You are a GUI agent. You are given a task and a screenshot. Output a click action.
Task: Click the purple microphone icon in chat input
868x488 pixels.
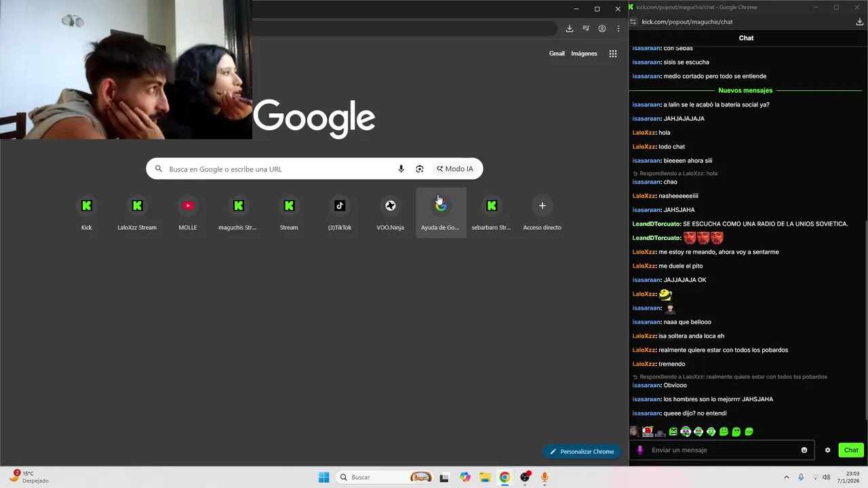click(640, 450)
